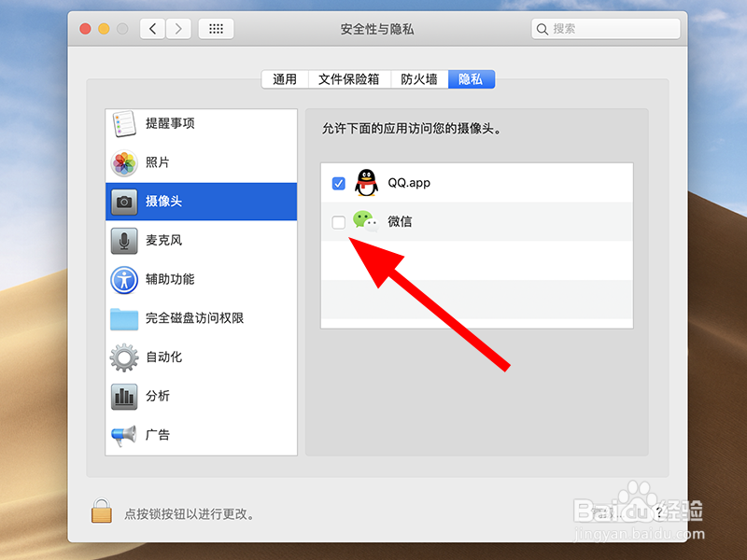
Task: Click the Camera (摄像头) icon in the sidebar
Action: click(124, 202)
